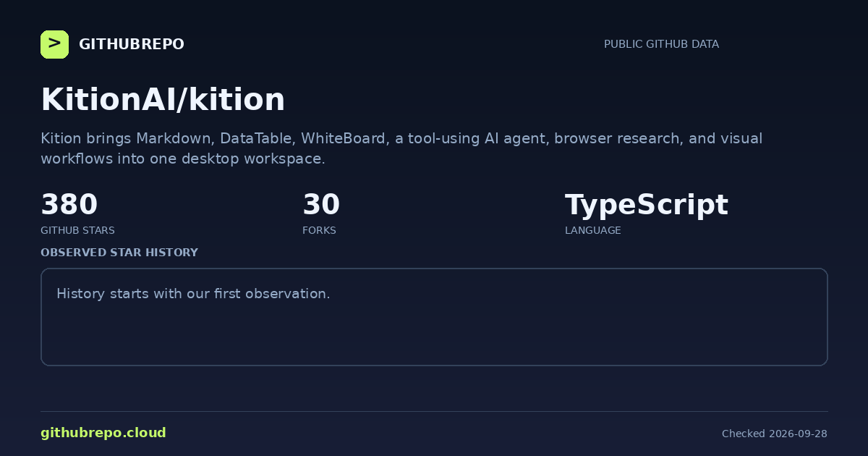Click the arrow symbol inside the logo
The image size is (868, 456).
click(x=54, y=44)
